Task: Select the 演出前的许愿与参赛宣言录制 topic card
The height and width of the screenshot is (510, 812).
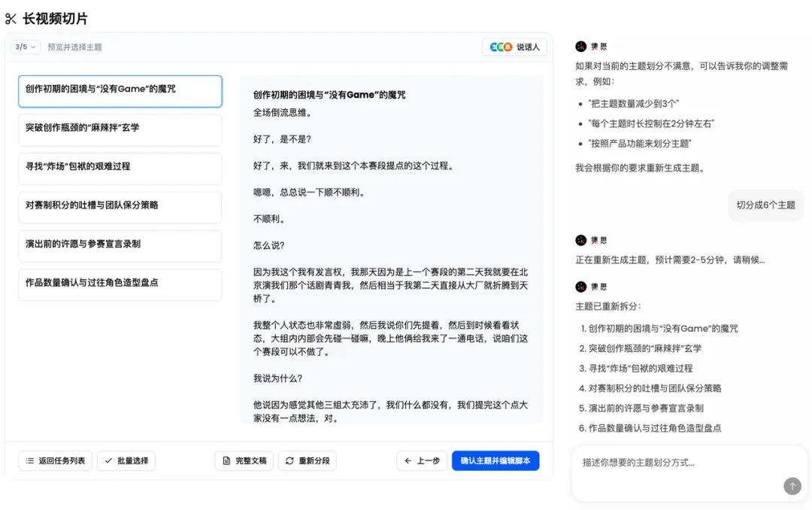Action: point(120,246)
